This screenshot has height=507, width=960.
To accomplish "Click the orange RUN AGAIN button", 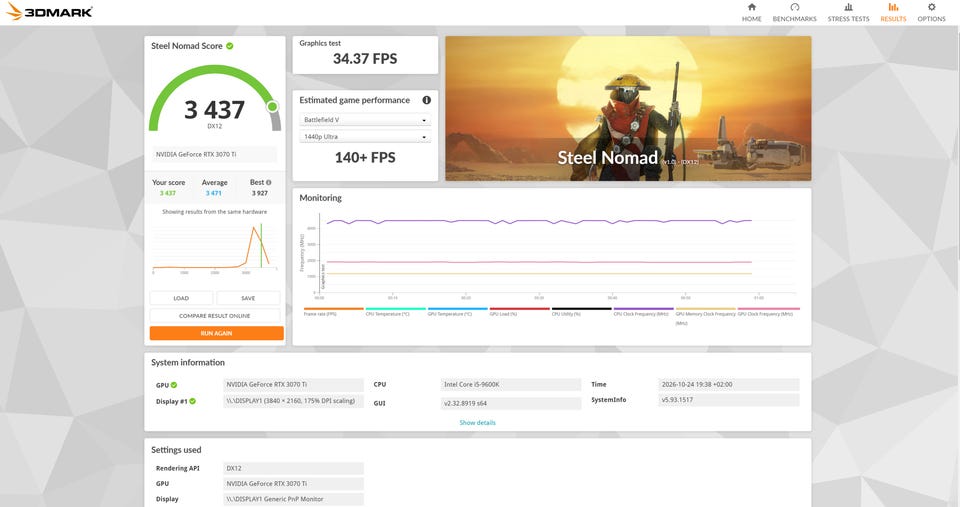I will (217, 333).
